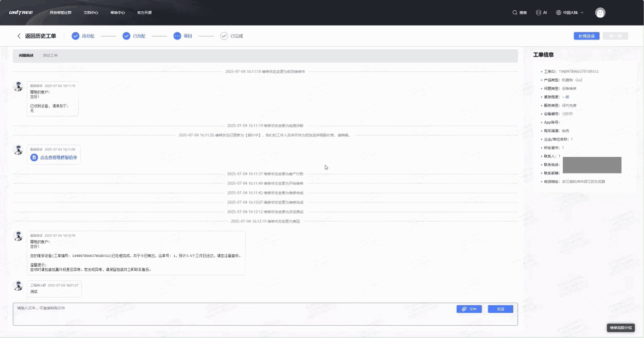Open the 文档中心 menu

click(91, 12)
